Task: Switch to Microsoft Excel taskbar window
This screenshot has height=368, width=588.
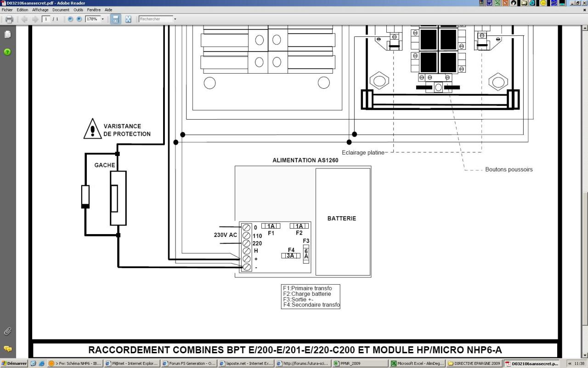Action: (417, 363)
